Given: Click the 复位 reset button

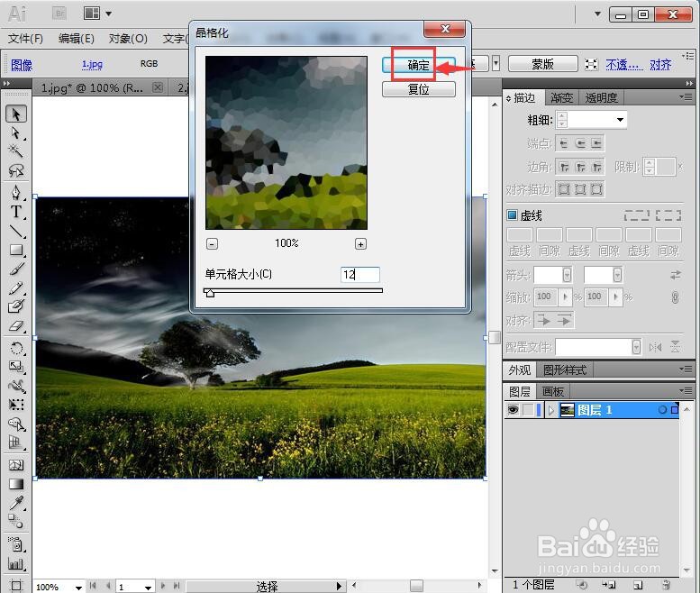Looking at the screenshot, I should tap(418, 89).
